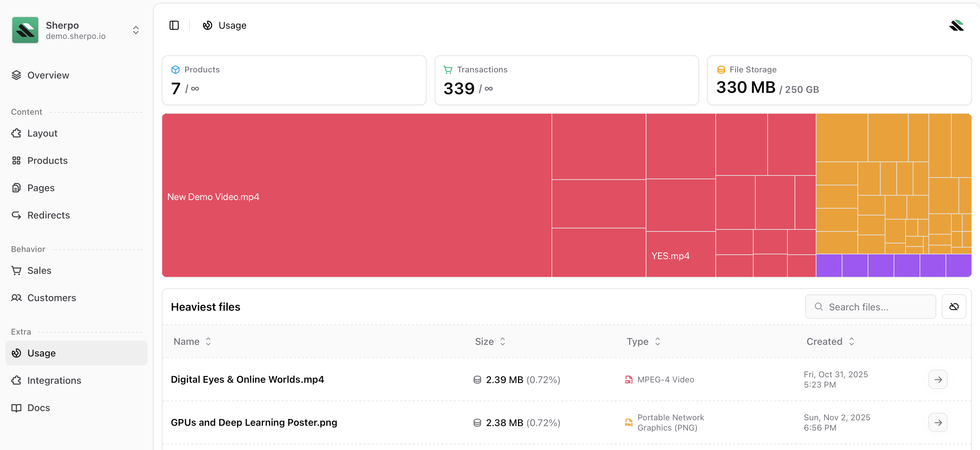The image size is (980, 450).
Task: Select the Redirects arrow icon
Action: (16, 215)
